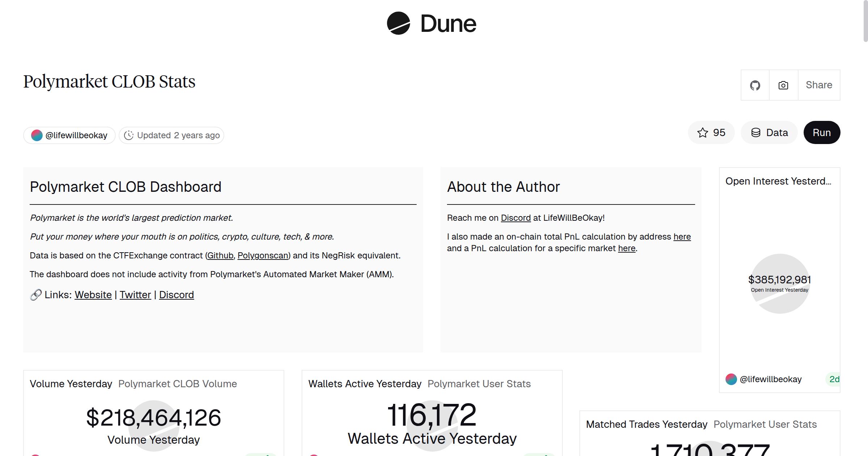Click the chain link icon before Links
This screenshot has height=456, width=868.
tap(35, 295)
